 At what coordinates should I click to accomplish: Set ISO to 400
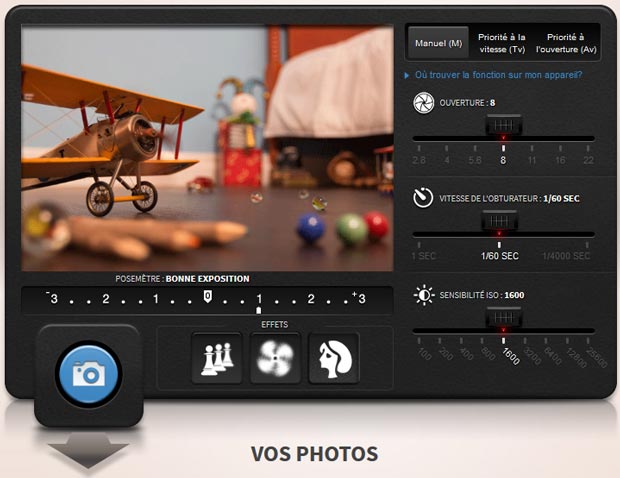[467, 353]
